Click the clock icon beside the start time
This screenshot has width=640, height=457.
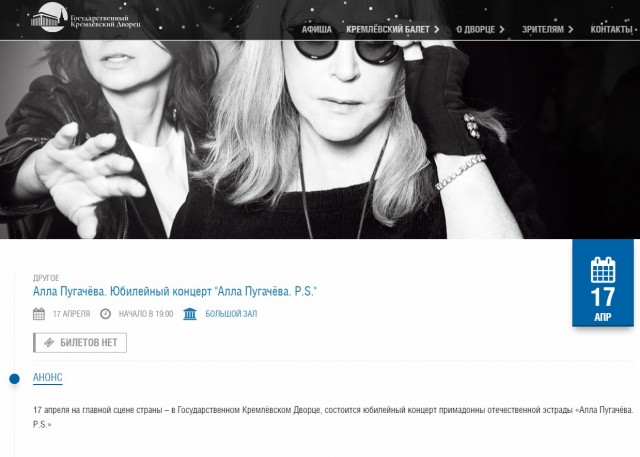[106, 314]
